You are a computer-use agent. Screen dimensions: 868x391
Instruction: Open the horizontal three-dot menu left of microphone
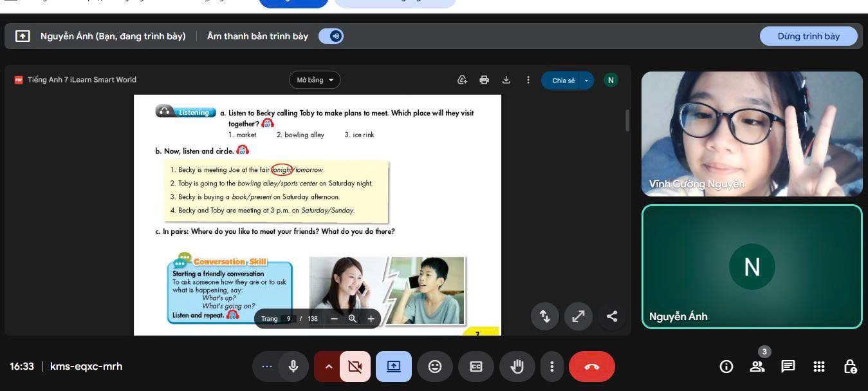tap(267, 367)
